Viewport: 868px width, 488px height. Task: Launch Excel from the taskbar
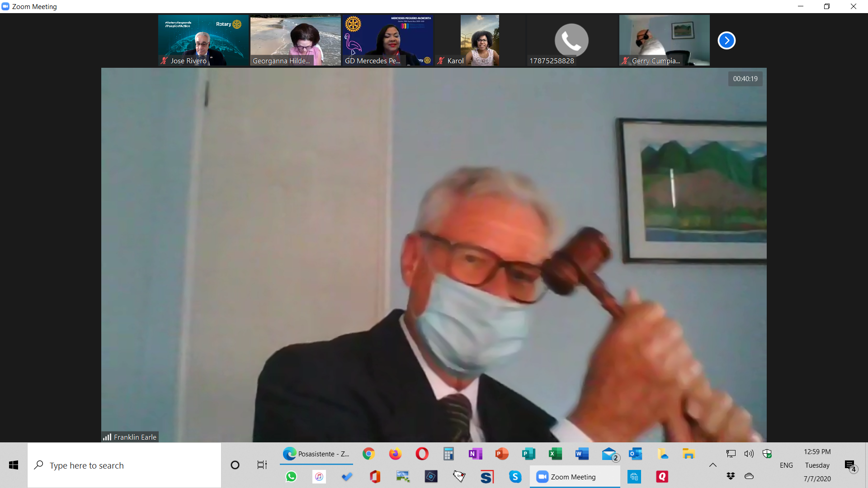pos(555,454)
